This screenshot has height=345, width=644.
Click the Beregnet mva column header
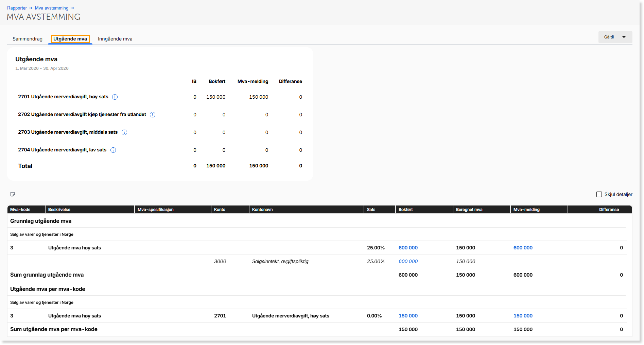click(x=482, y=210)
